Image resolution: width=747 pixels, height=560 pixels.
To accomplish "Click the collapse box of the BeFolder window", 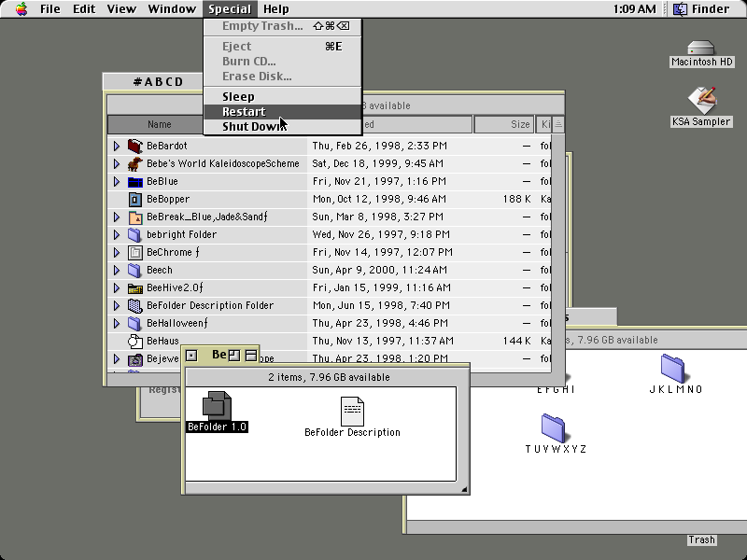I will 250,356.
